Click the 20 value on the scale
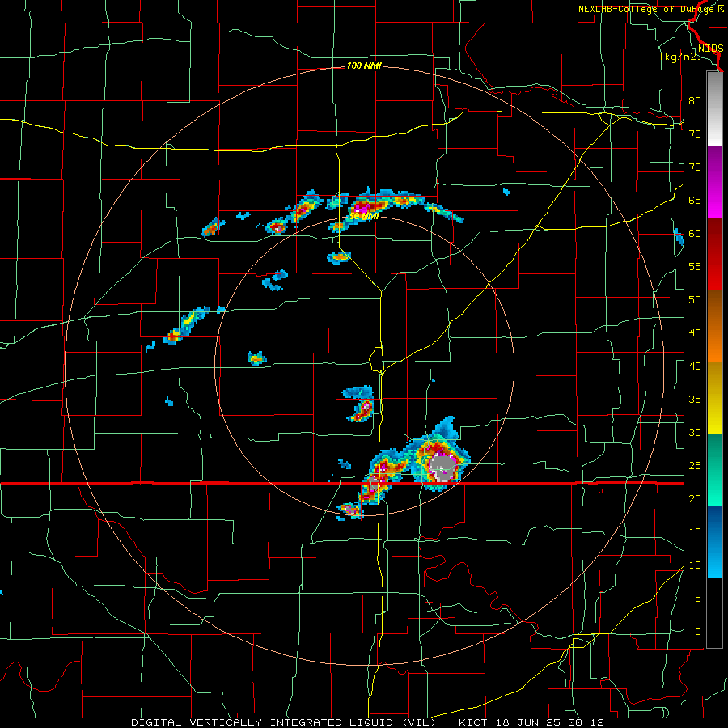This screenshot has width=728, height=728. point(695,499)
